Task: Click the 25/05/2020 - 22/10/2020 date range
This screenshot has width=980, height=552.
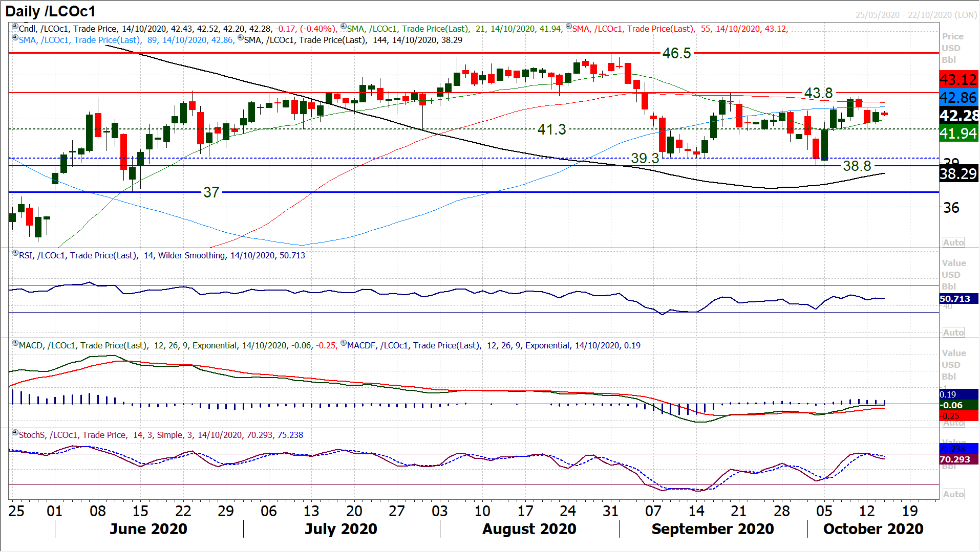Action: tap(916, 15)
